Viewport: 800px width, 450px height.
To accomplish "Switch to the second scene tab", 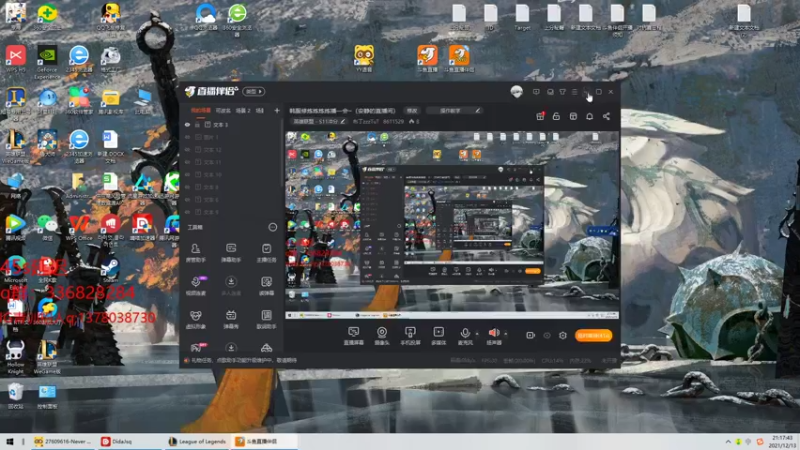I will pyautogui.click(x=223, y=110).
